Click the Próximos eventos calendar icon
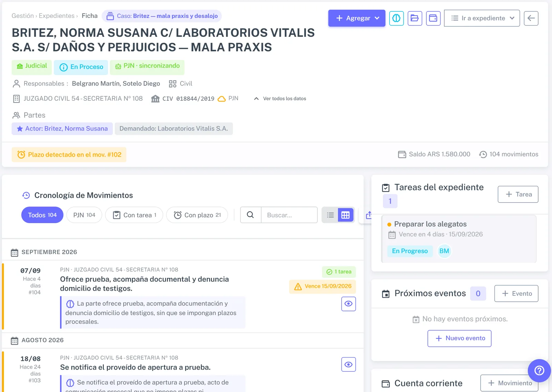 click(x=386, y=294)
